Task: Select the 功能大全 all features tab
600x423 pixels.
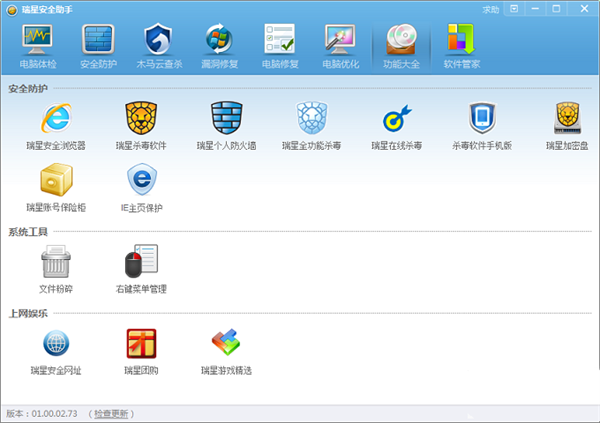Action: [x=401, y=47]
